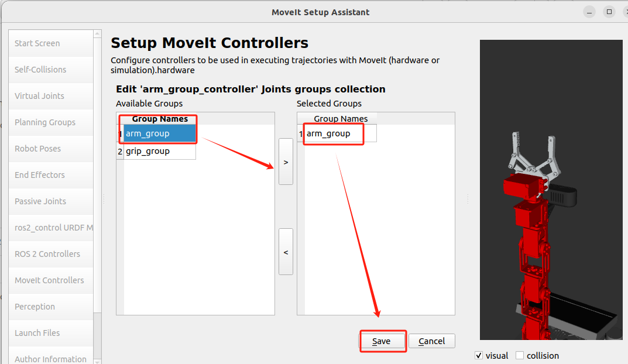628x364 pixels.
Task: Switch to the Planning Groups step
Action: (x=51, y=122)
